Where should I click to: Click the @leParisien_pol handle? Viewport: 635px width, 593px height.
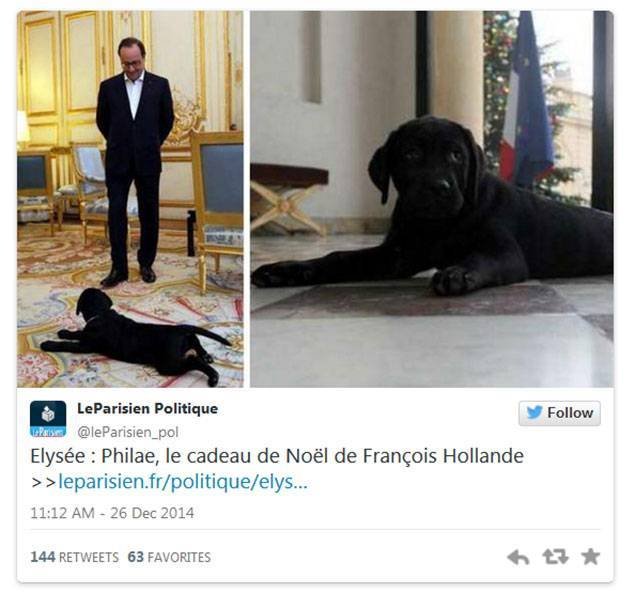click(x=128, y=432)
